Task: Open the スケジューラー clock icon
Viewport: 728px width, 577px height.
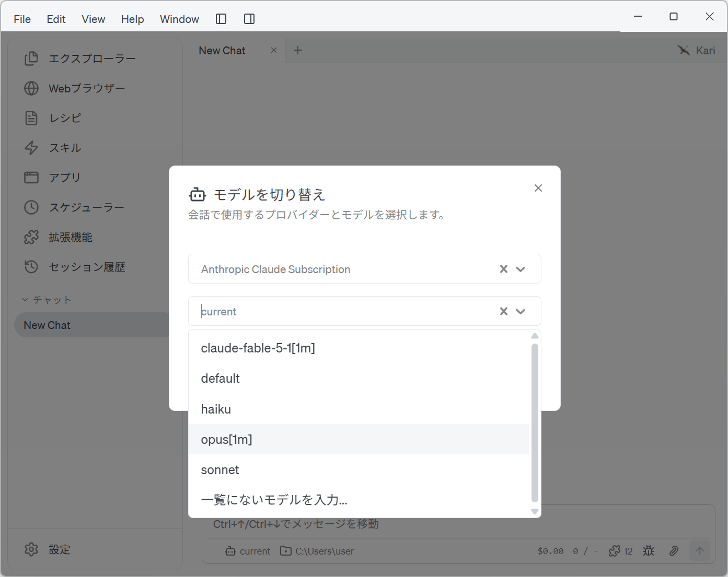Action: [x=31, y=207]
